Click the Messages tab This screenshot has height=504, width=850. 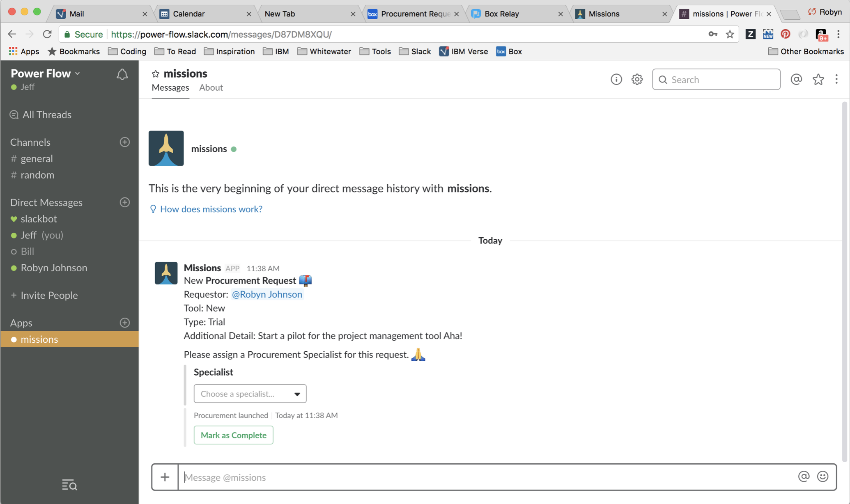click(x=170, y=87)
